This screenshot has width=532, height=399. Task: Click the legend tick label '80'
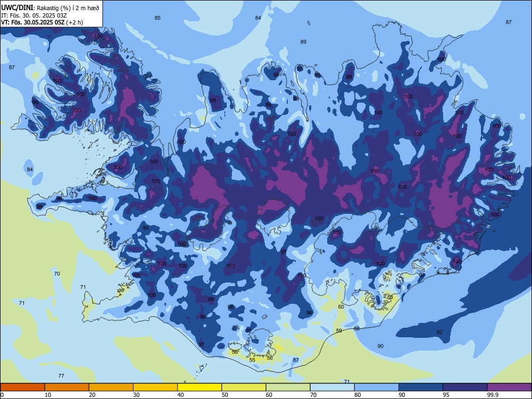(358, 395)
